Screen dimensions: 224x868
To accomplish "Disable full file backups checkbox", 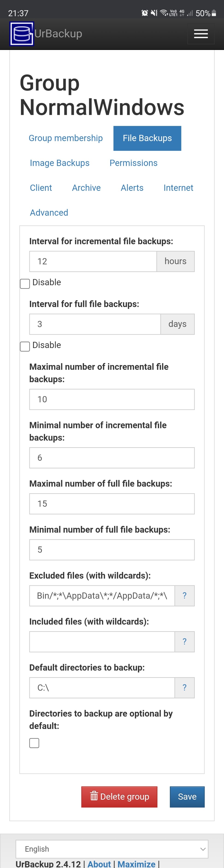I will 25,346.
